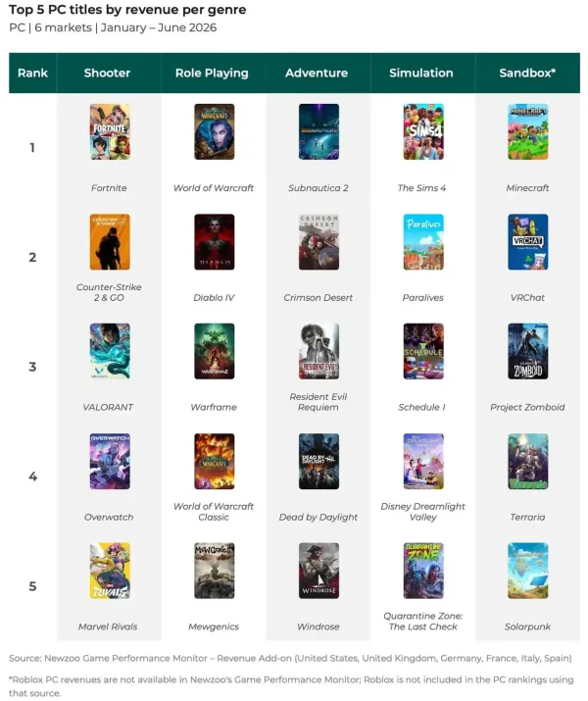Click the Sandbox* column header

(x=527, y=73)
